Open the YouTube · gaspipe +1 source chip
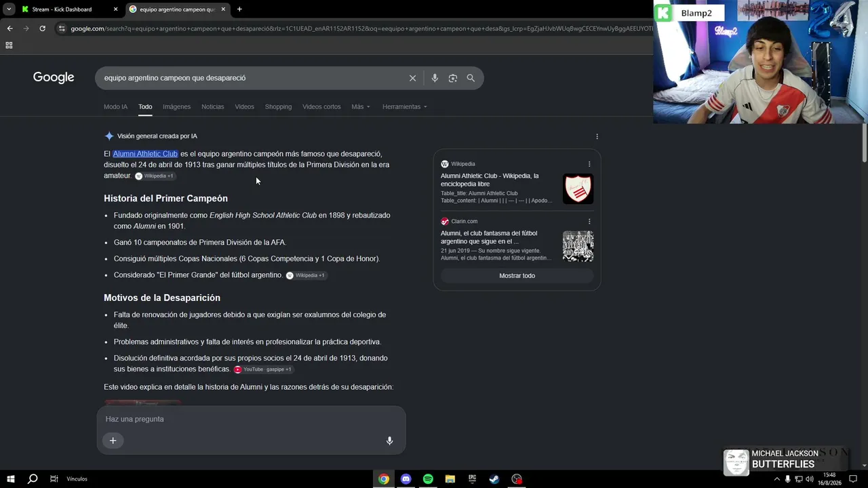868x488 pixels. (x=263, y=369)
